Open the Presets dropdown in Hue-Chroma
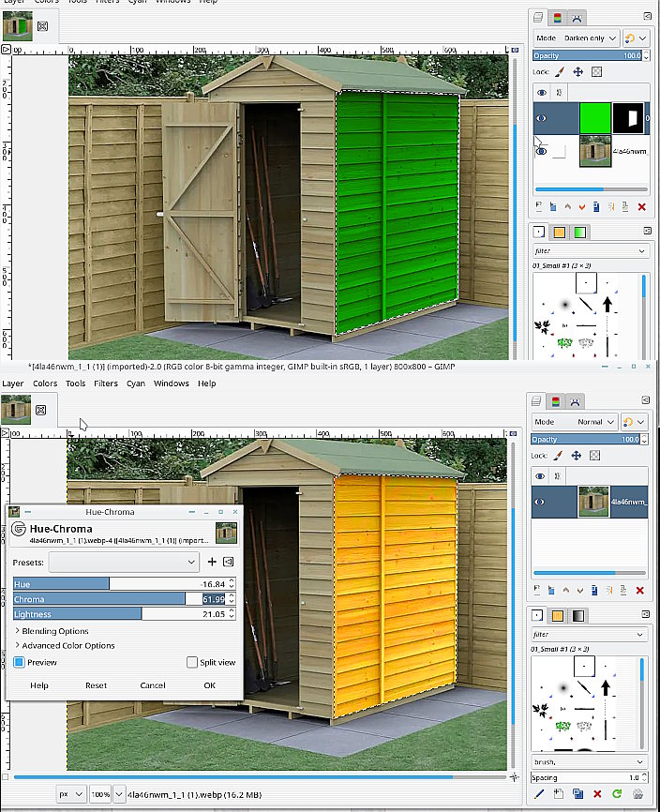The height and width of the screenshot is (812, 660). (124, 562)
